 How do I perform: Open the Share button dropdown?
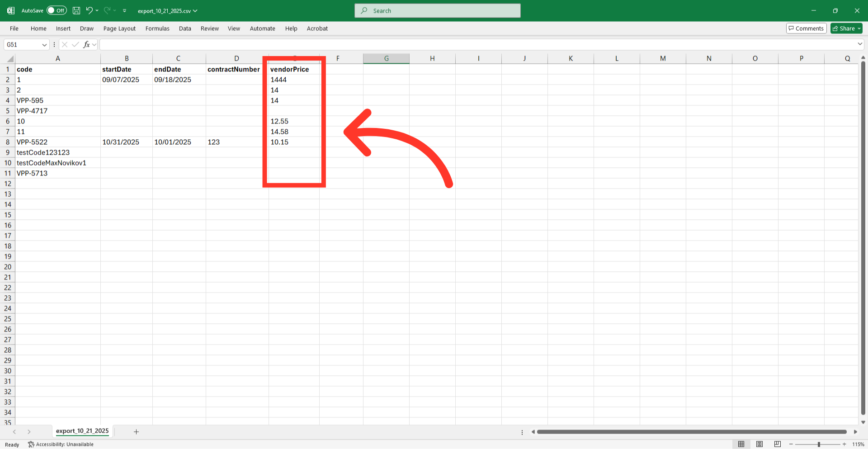[859, 28]
